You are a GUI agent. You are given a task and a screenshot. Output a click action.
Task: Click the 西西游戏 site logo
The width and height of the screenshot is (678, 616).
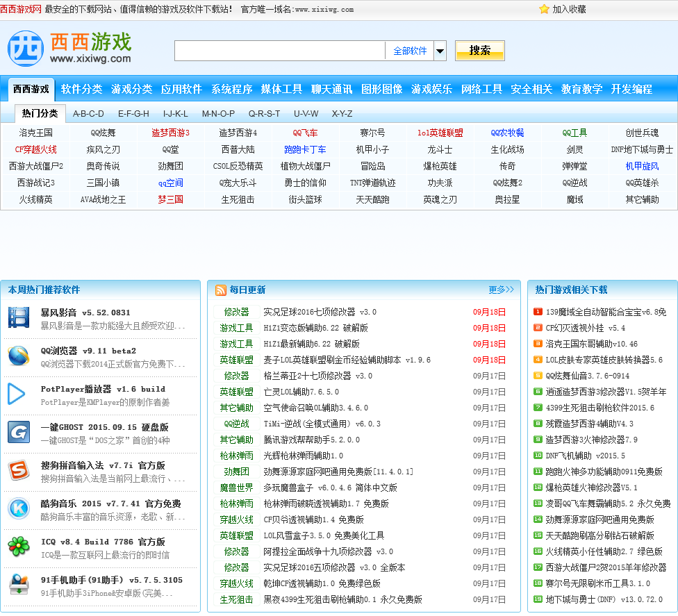point(69,49)
